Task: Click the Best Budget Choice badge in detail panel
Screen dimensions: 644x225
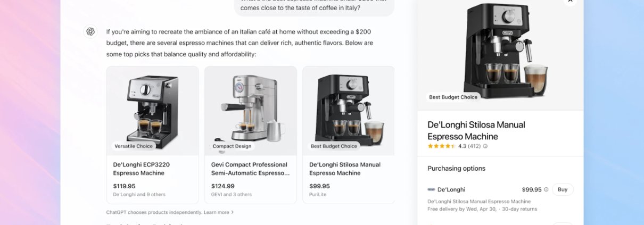Action: 453,97
